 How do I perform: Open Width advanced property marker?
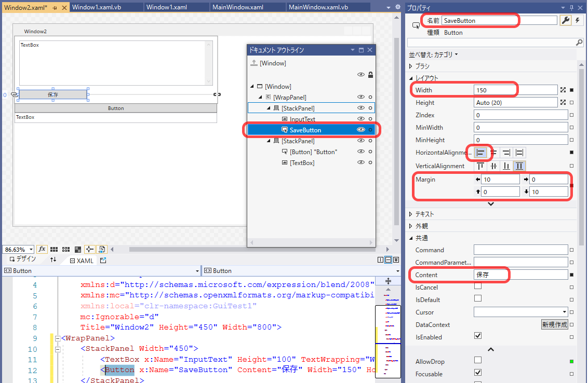(571, 90)
